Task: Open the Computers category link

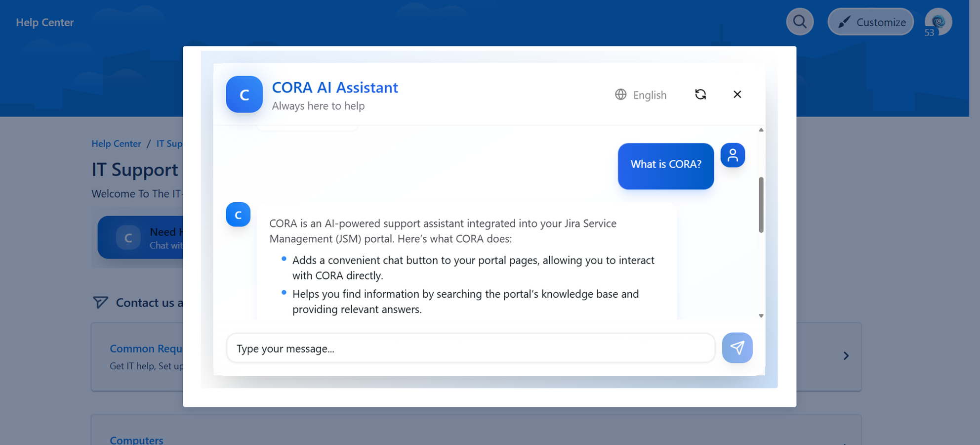Action: 136,440
